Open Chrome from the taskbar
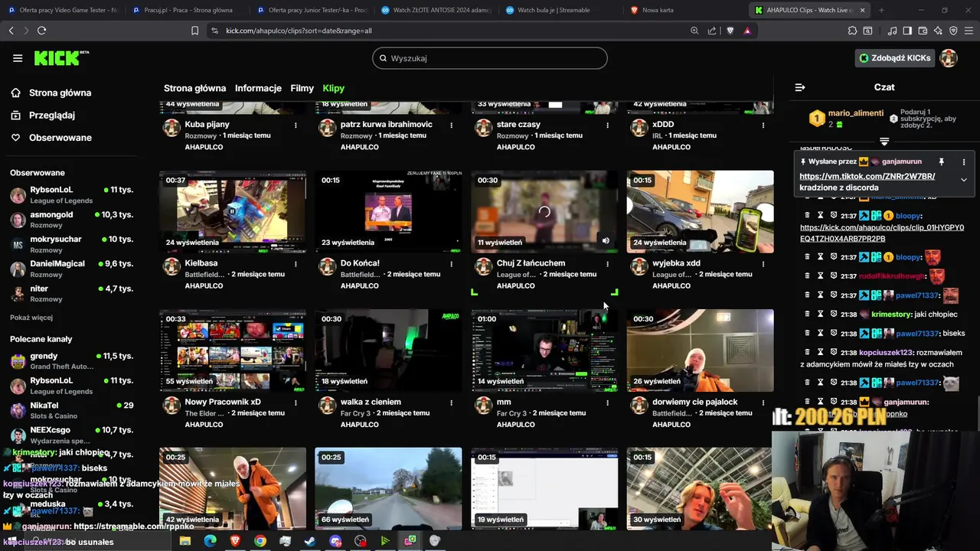 coord(260,541)
